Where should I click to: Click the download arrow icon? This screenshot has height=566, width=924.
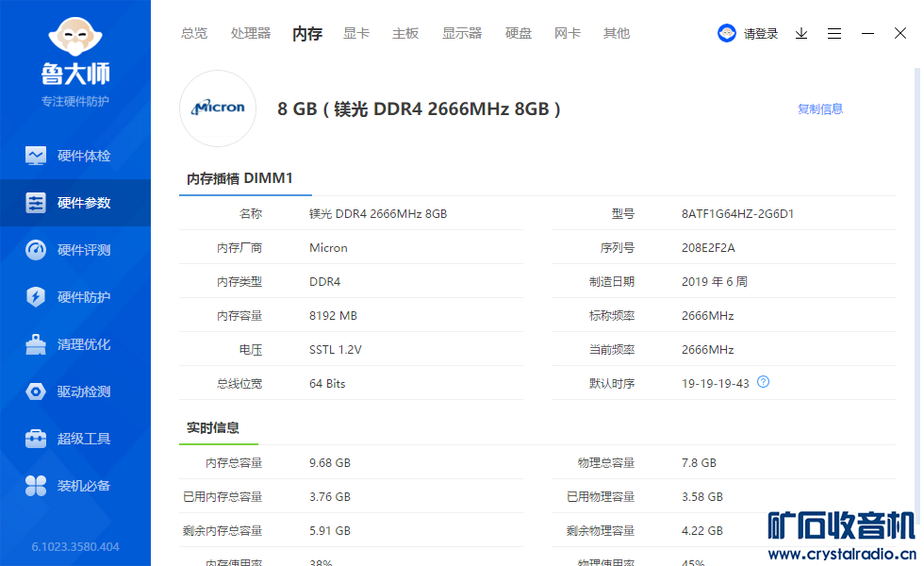800,34
